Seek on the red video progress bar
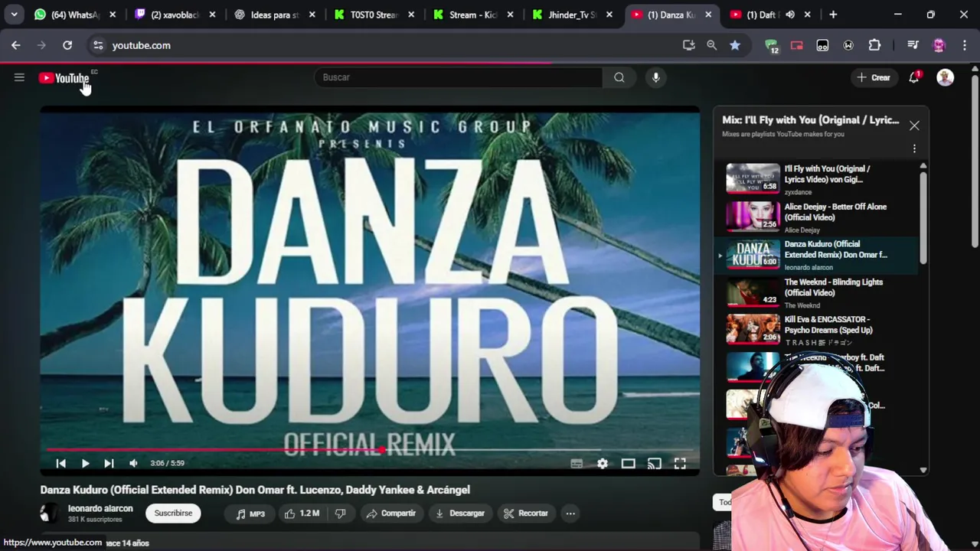 pos(370,450)
